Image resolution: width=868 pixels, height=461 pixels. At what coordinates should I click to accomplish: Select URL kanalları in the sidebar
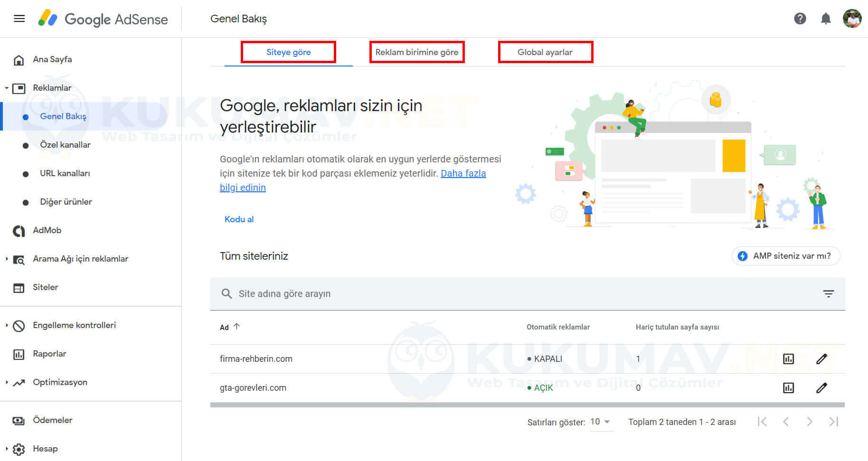click(x=65, y=173)
